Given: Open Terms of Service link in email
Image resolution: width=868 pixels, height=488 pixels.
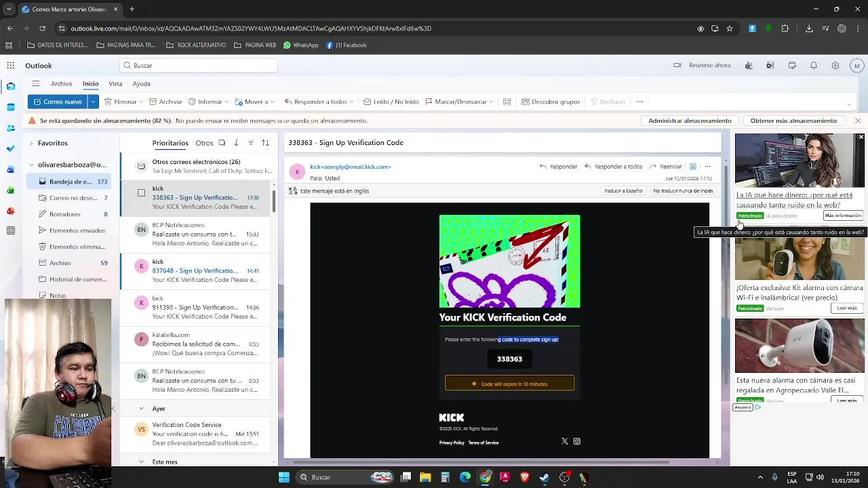Looking at the screenshot, I should click(x=484, y=443).
